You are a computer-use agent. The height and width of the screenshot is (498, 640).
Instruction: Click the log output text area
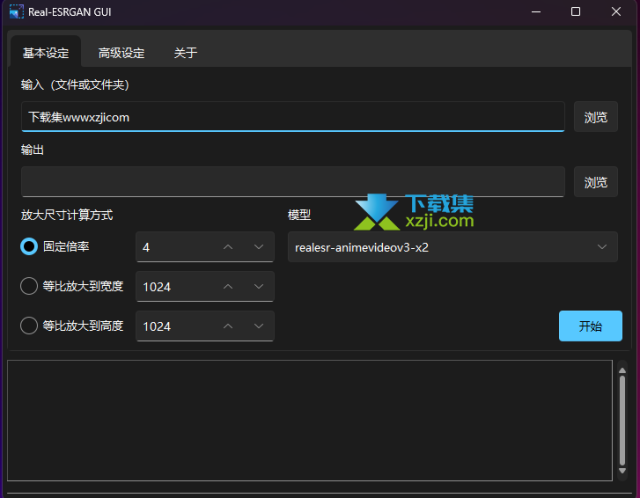tap(310, 420)
